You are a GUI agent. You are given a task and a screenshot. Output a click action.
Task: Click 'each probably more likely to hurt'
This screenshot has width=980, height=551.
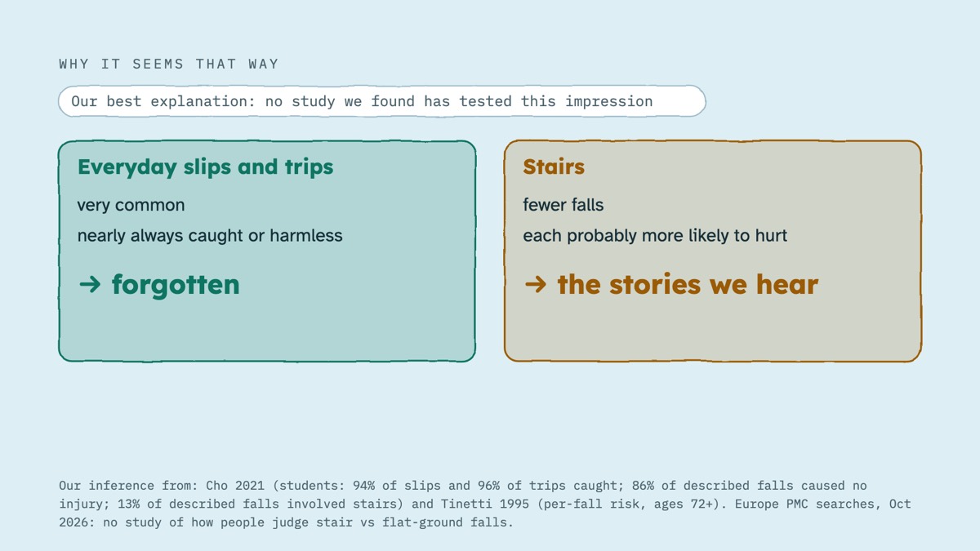tap(655, 236)
